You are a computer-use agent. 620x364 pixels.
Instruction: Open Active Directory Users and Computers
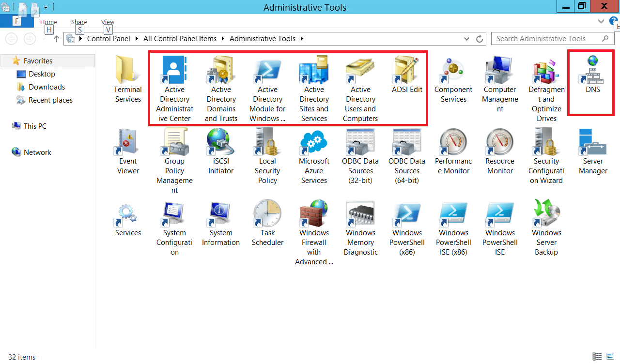[x=360, y=90]
